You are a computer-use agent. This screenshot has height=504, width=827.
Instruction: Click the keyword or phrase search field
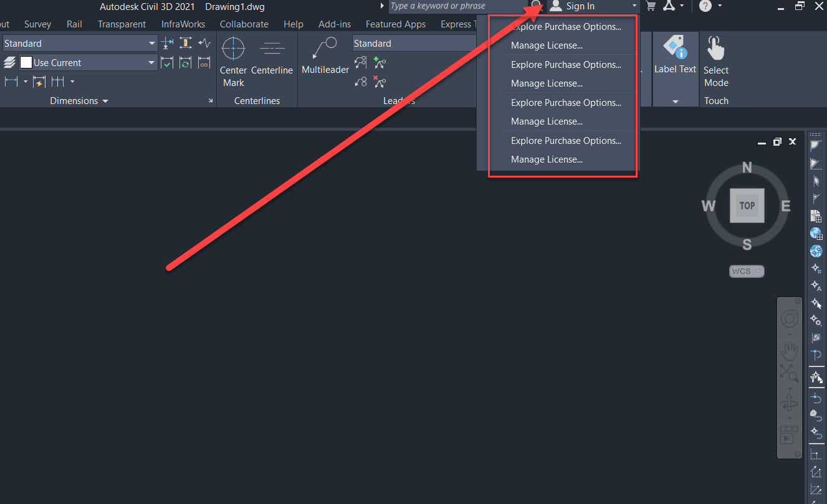tap(458, 6)
